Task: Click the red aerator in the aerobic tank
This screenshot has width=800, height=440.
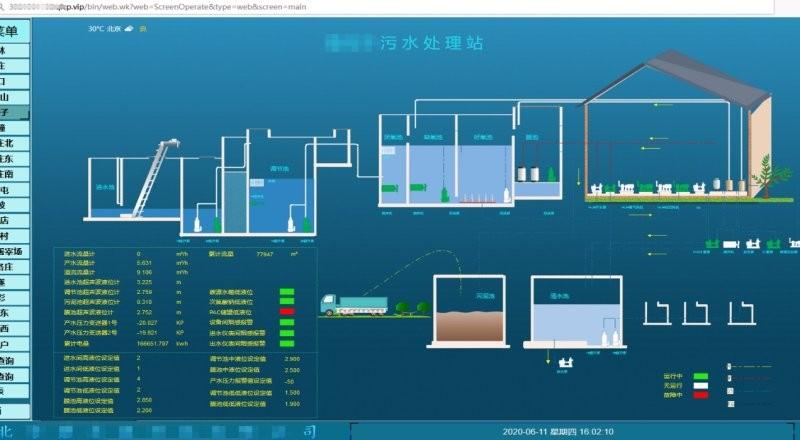Action: coord(477,199)
